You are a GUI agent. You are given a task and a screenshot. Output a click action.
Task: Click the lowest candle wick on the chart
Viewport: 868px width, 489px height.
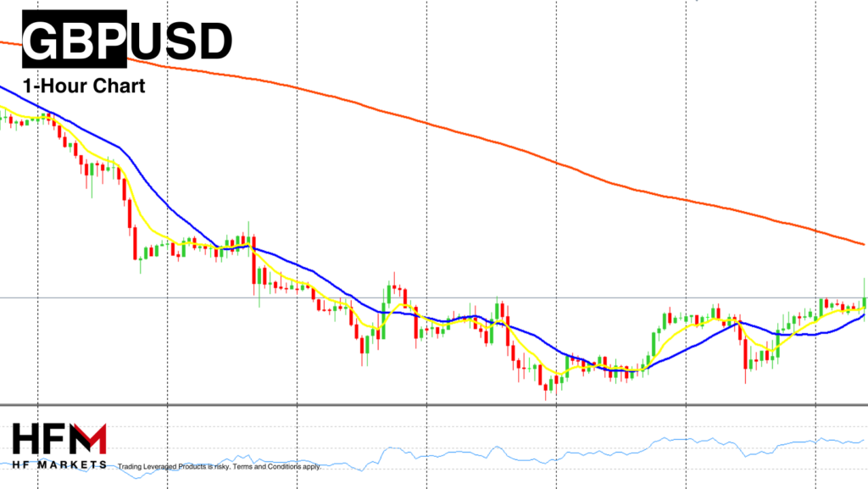[x=547, y=395]
